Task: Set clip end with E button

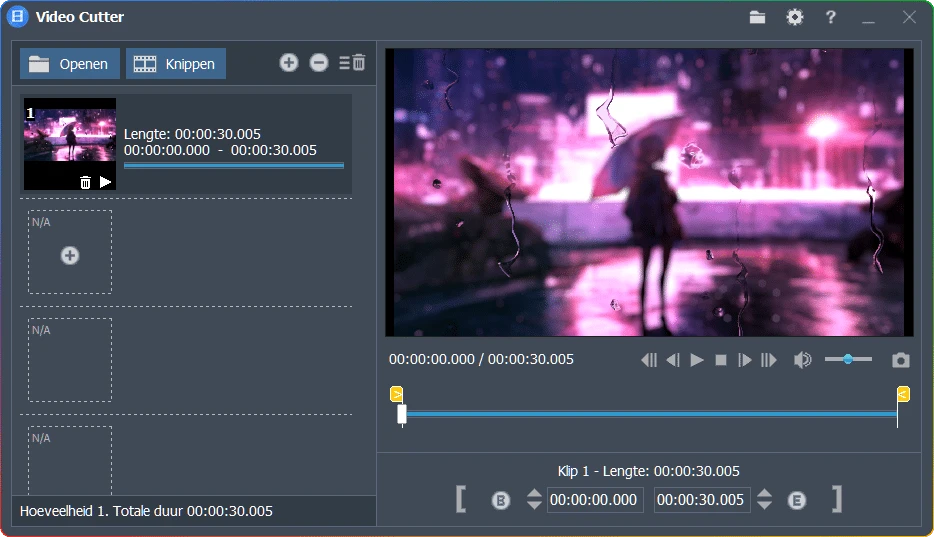Action: (796, 500)
